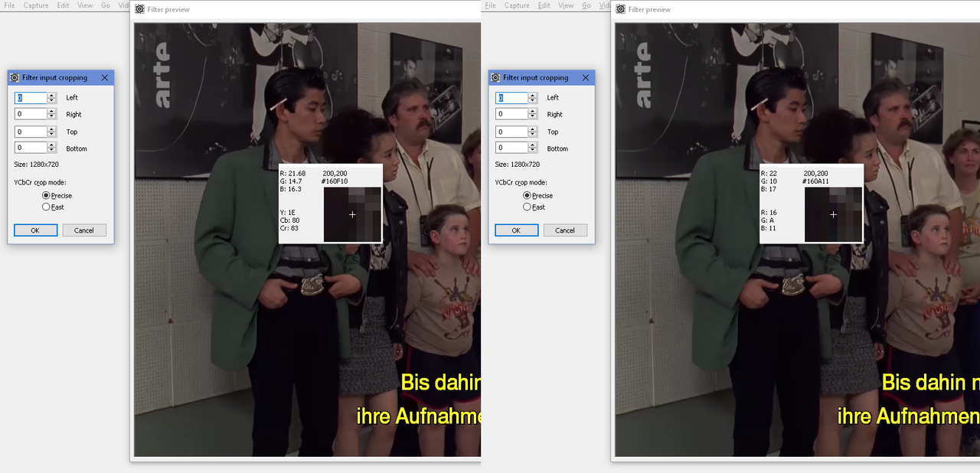Focus Top crop field in right dialog
Viewport: 980px width, 473px height.
tap(511, 132)
